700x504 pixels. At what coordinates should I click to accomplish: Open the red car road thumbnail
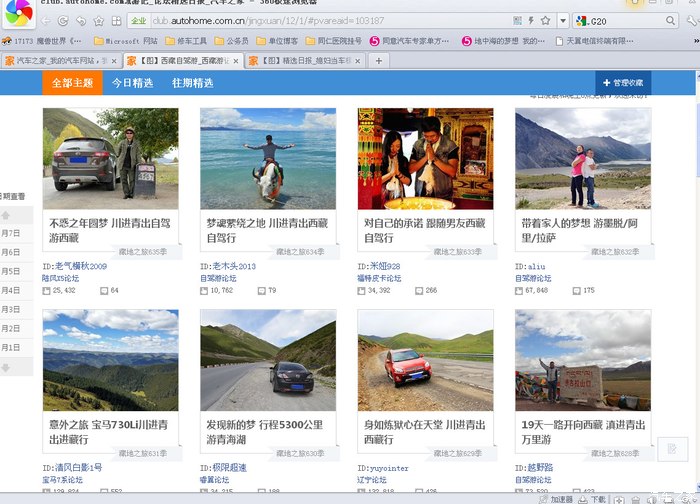(425, 360)
